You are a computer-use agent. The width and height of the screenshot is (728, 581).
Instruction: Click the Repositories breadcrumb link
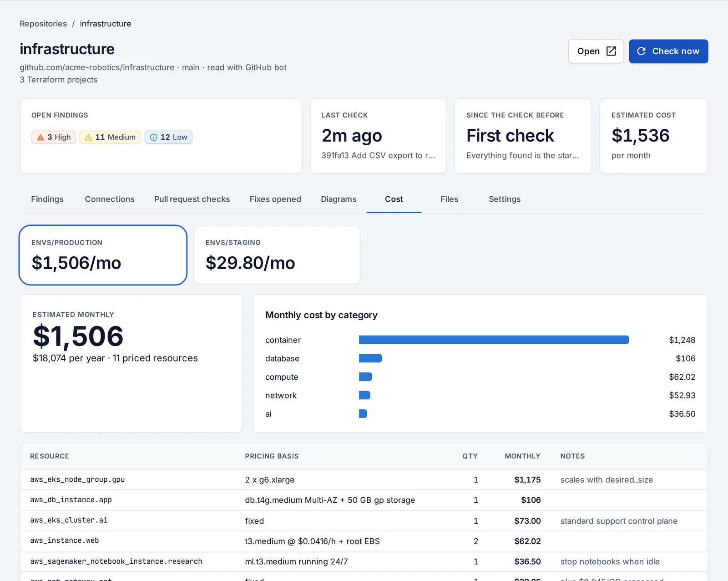43,24
